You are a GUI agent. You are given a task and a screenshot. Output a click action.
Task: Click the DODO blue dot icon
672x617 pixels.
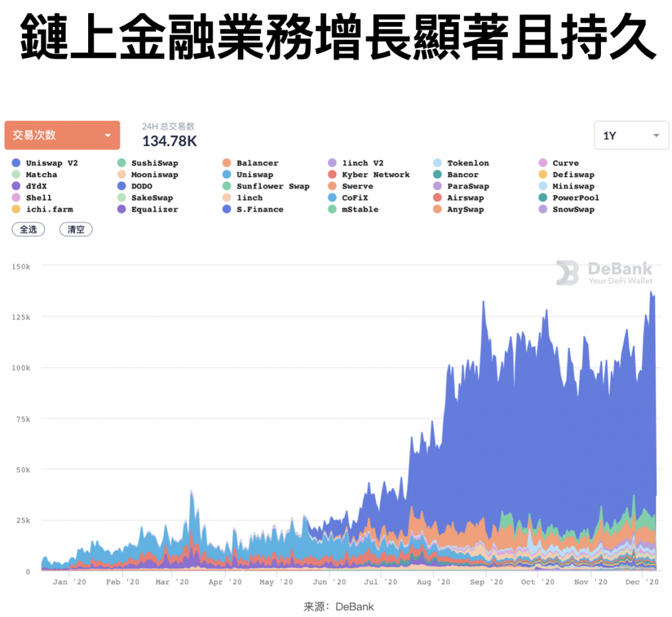click(121, 186)
